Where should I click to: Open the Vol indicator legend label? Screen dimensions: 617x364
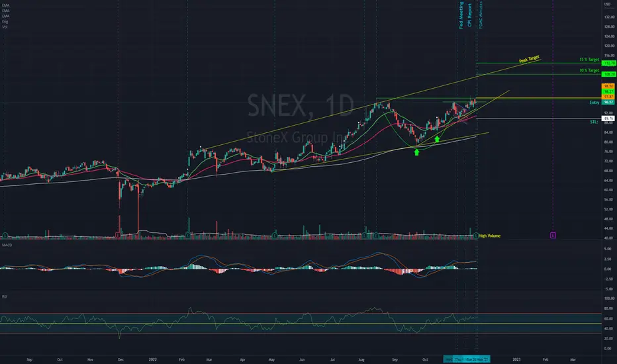tap(5, 27)
